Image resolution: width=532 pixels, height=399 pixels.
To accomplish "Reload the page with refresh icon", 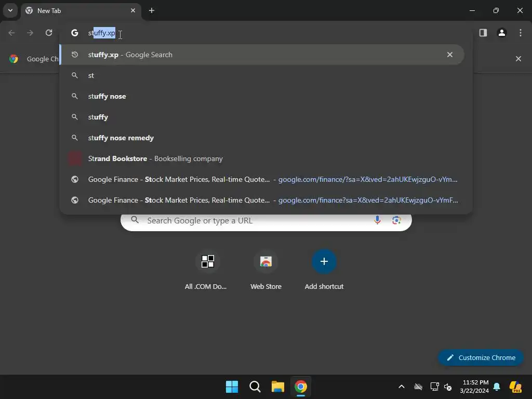I will (x=49, y=33).
